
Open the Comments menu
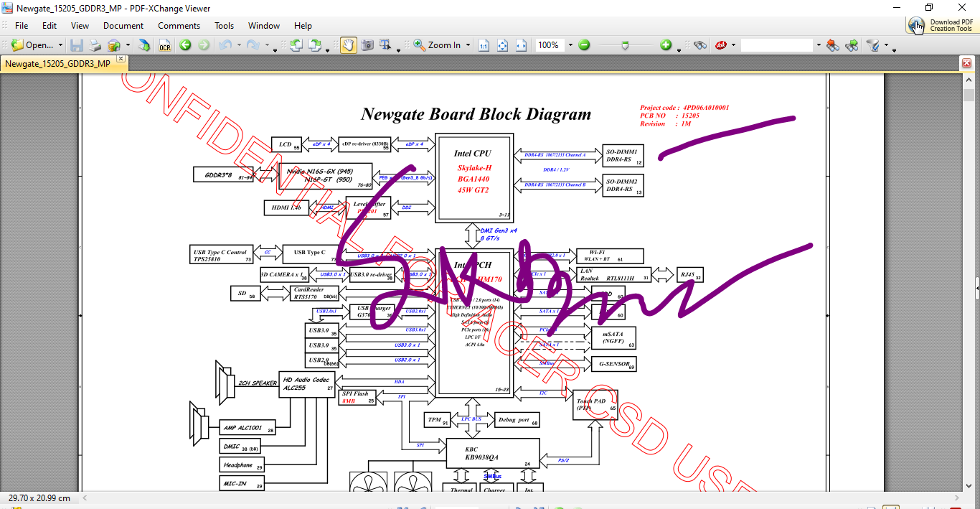click(179, 25)
